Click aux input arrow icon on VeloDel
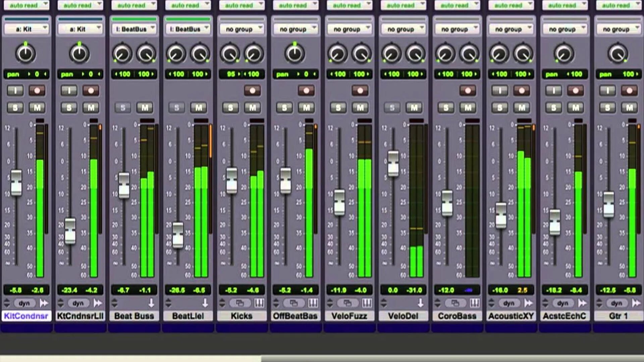The image size is (644, 362). [420, 303]
